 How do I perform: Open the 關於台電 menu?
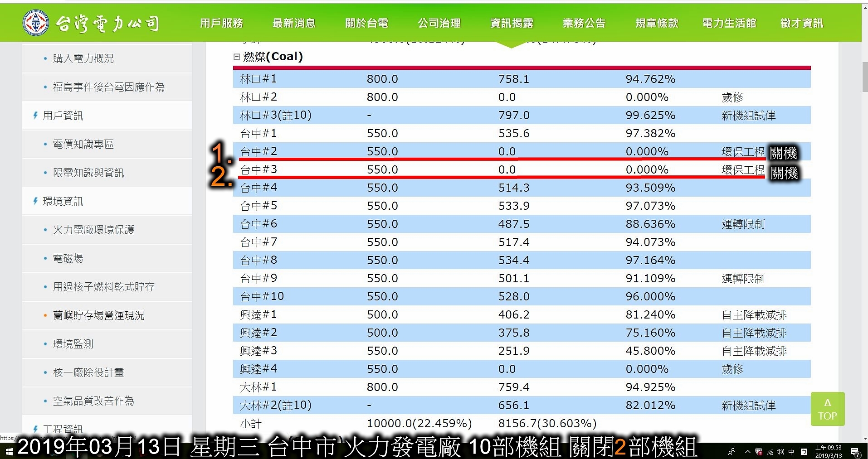[367, 23]
